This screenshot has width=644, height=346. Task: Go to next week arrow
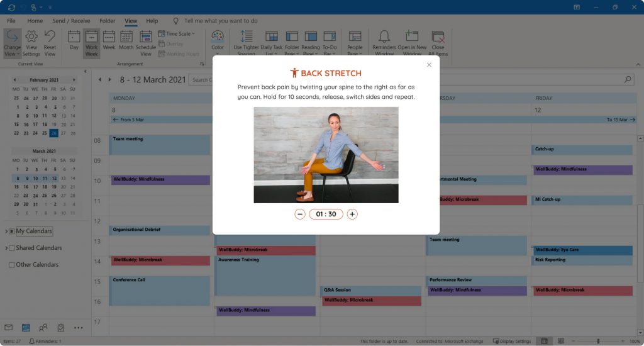(109, 80)
